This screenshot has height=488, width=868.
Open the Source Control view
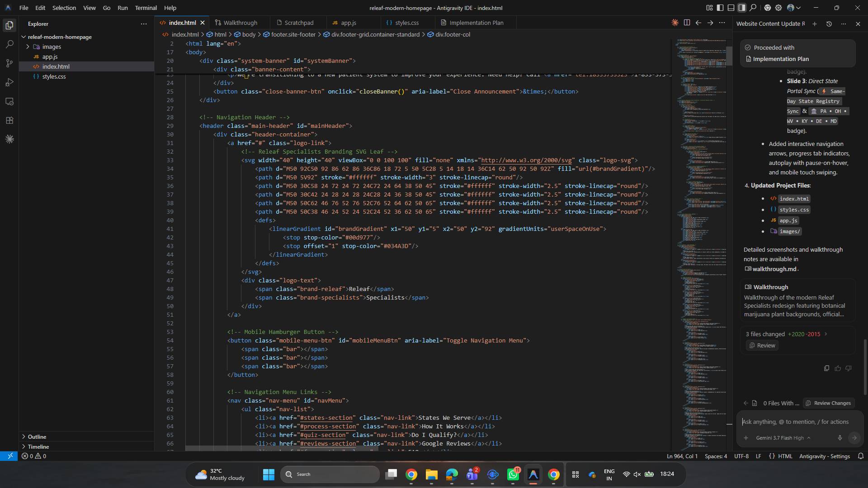pyautogui.click(x=9, y=63)
